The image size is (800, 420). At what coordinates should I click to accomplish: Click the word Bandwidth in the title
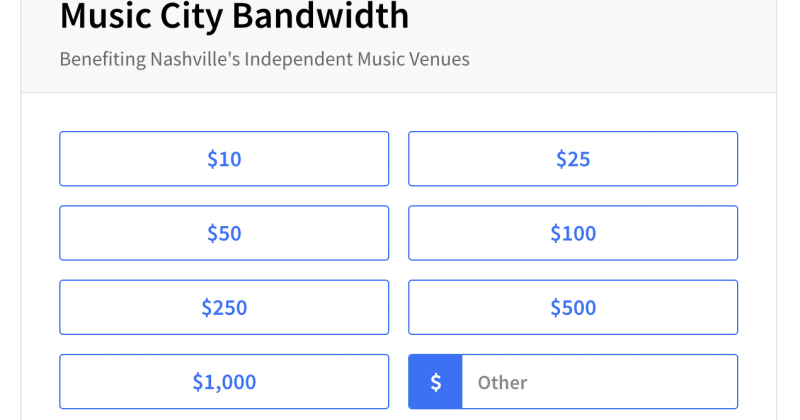coord(331,16)
